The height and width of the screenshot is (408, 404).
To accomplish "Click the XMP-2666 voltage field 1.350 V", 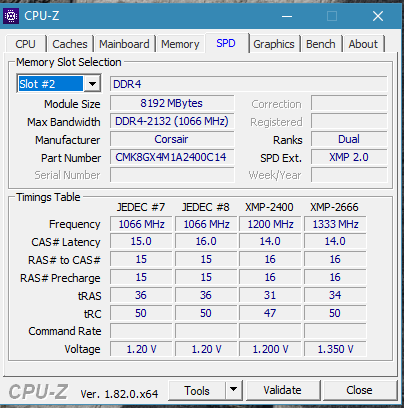I will click(335, 349).
